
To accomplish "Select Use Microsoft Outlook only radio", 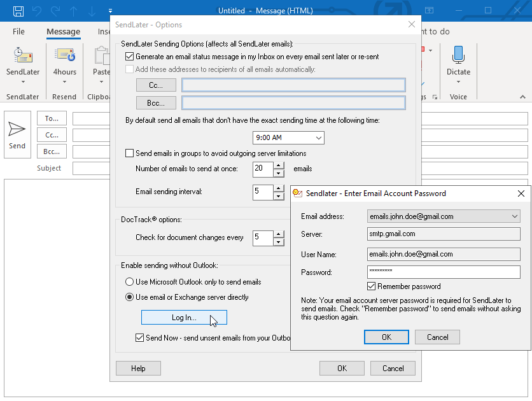I will tap(129, 281).
